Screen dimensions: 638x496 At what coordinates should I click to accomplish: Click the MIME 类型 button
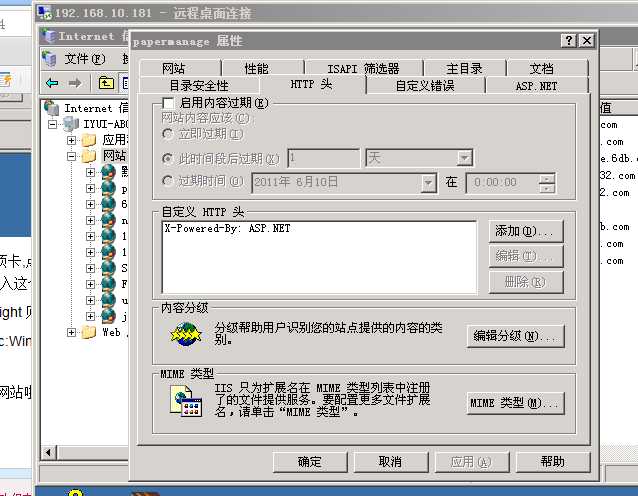tap(515, 403)
